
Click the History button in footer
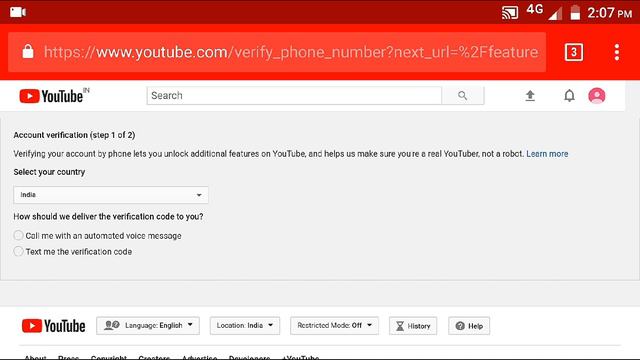pos(413,326)
